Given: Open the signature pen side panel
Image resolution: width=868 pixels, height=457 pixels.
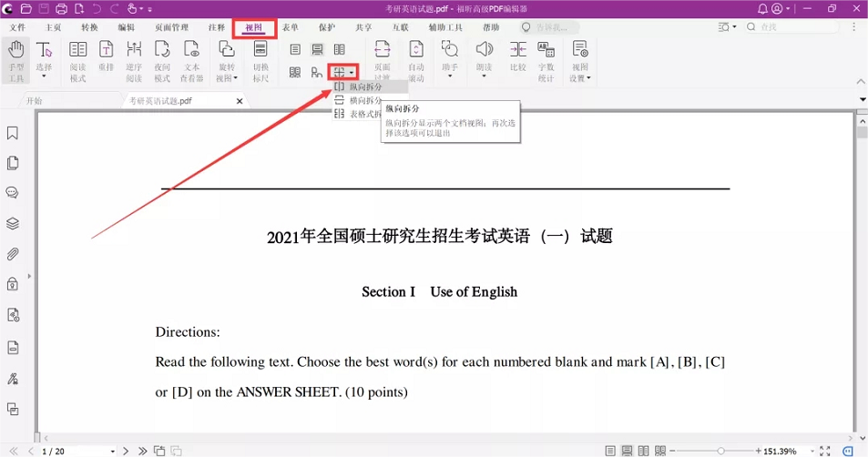Looking at the screenshot, I should coord(12,379).
